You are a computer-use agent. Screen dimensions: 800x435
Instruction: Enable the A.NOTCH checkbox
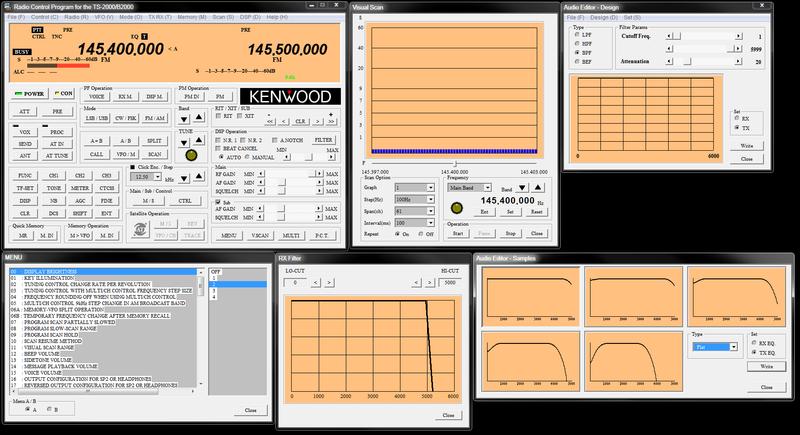pyautogui.click(x=274, y=140)
